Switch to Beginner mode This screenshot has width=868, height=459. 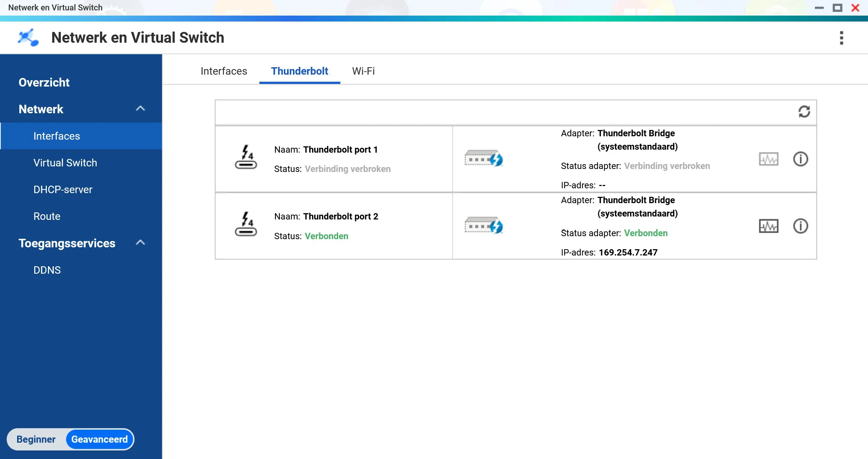click(36, 439)
